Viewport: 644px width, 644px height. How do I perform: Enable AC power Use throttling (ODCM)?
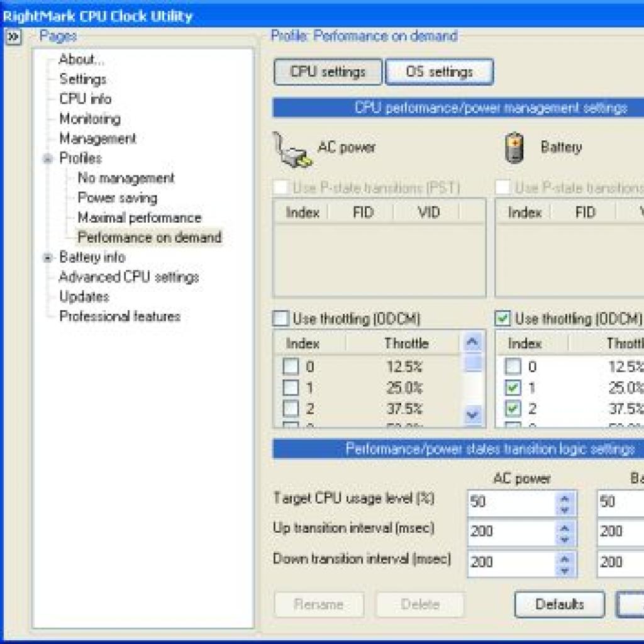(x=281, y=319)
